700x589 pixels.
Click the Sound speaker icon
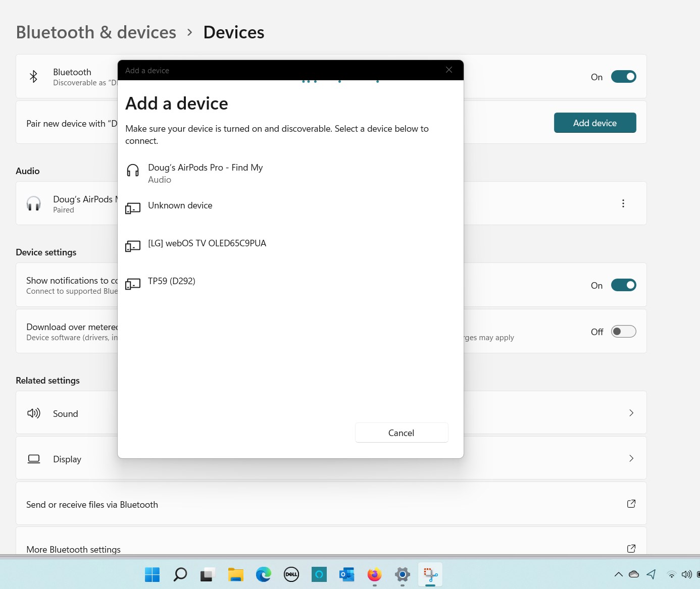[34, 413]
